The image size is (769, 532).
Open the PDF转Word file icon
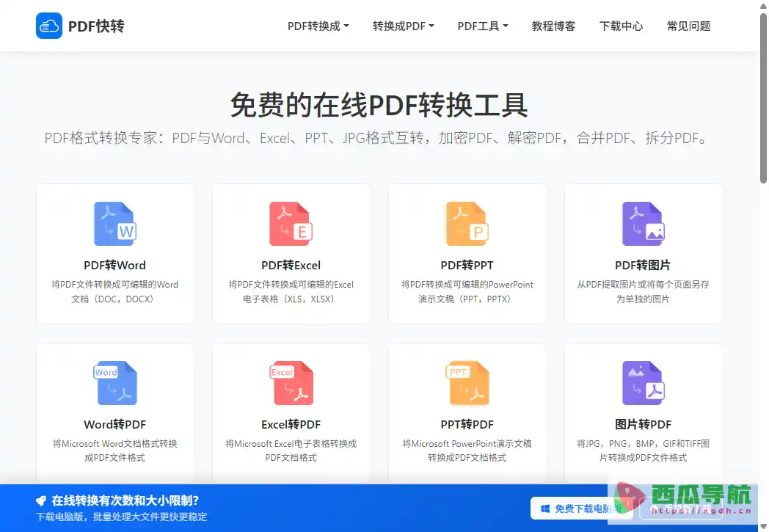tap(115, 224)
